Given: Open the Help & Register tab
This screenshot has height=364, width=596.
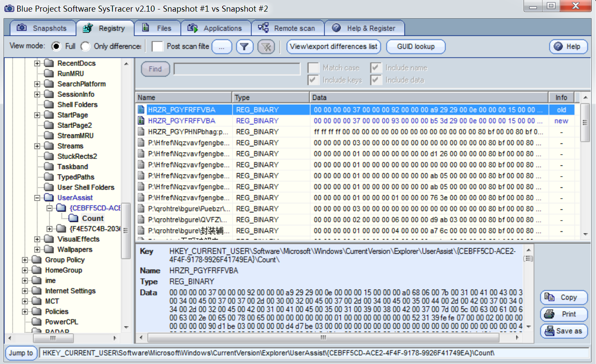Looking at the screenshot, I should [364, 28].
